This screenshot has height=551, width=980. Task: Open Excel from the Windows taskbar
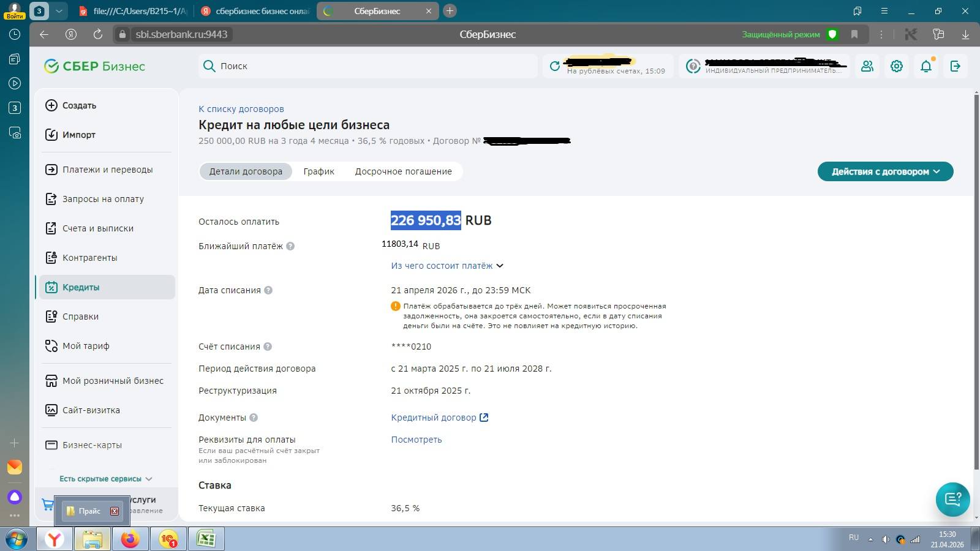206,539
